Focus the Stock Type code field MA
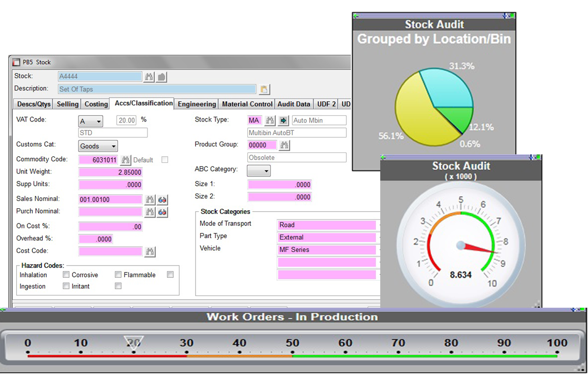 [255, 121]
